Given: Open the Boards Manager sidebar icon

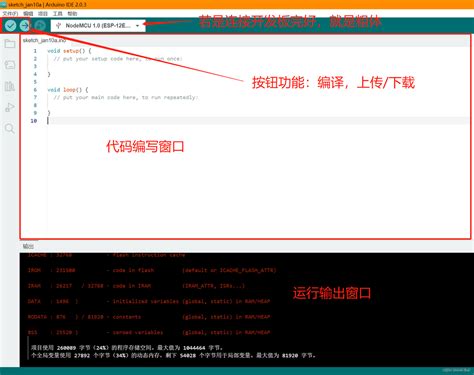Looking at the screenshot, I should pyautogui.click(x=10, y=65).
